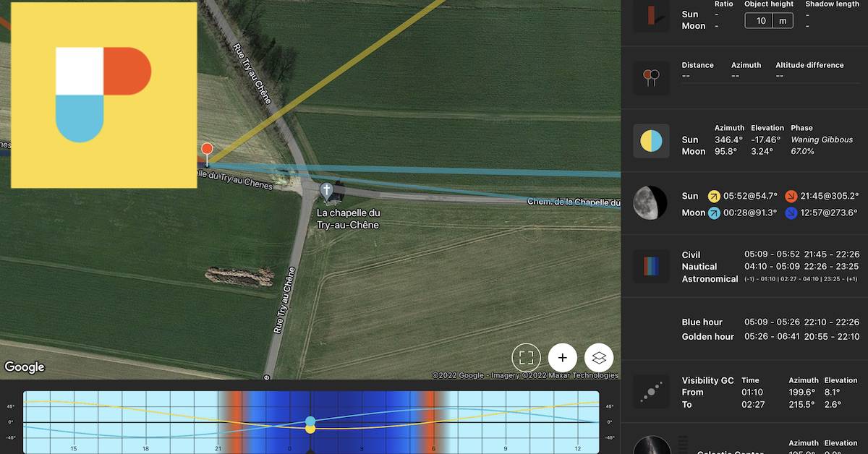Tap the sun elevation value -17.46°
This screenshot has height=454, width=868.
click(766, 140)
